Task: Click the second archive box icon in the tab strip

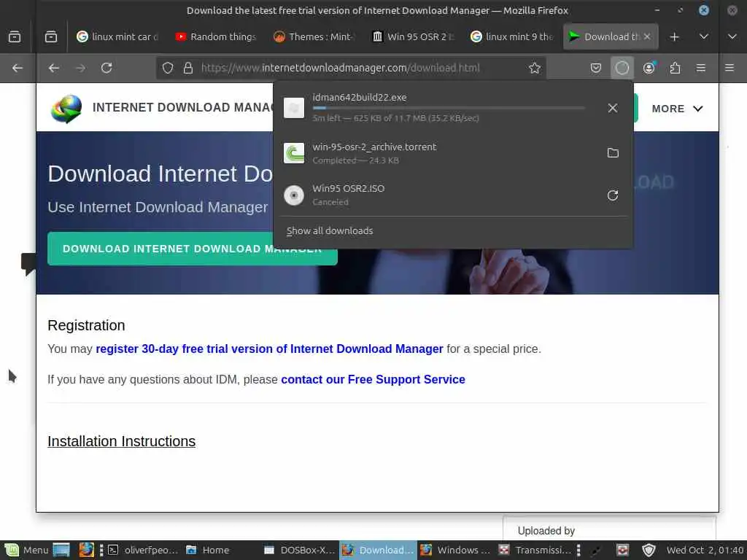Action: [x=51, y=36]
